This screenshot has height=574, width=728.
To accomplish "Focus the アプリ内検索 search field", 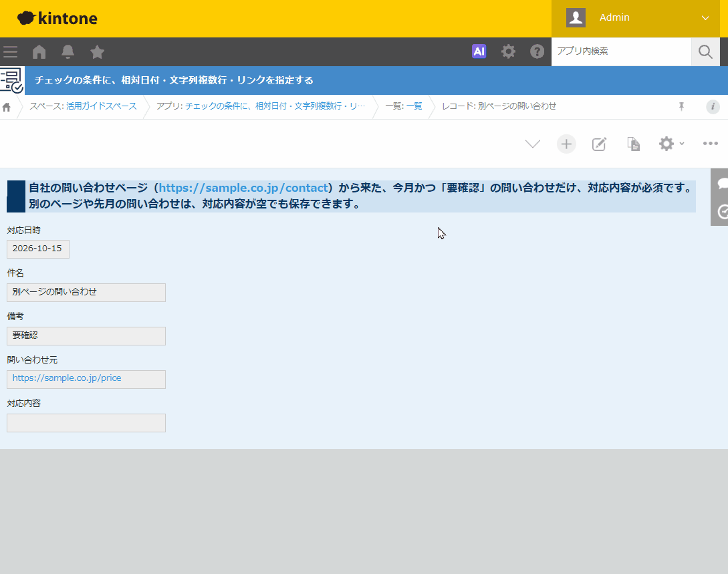I will [x=621, y=51].
